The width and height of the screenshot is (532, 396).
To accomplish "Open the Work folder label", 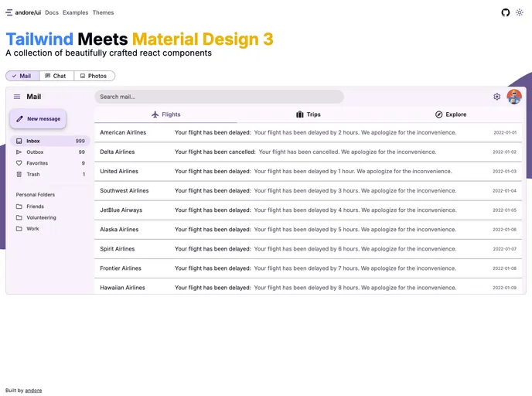I will [32, 229].
